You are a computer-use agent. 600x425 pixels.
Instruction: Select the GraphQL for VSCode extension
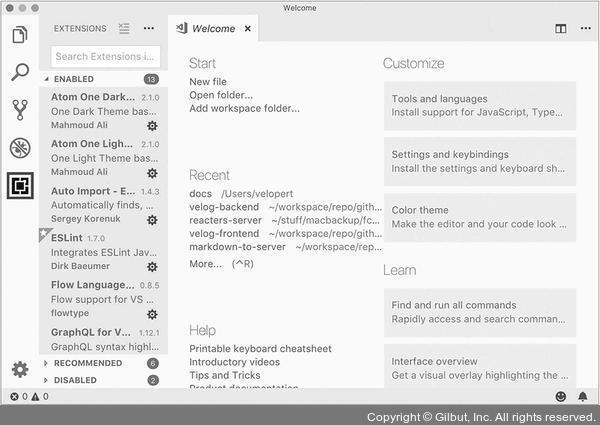(103, 339)
